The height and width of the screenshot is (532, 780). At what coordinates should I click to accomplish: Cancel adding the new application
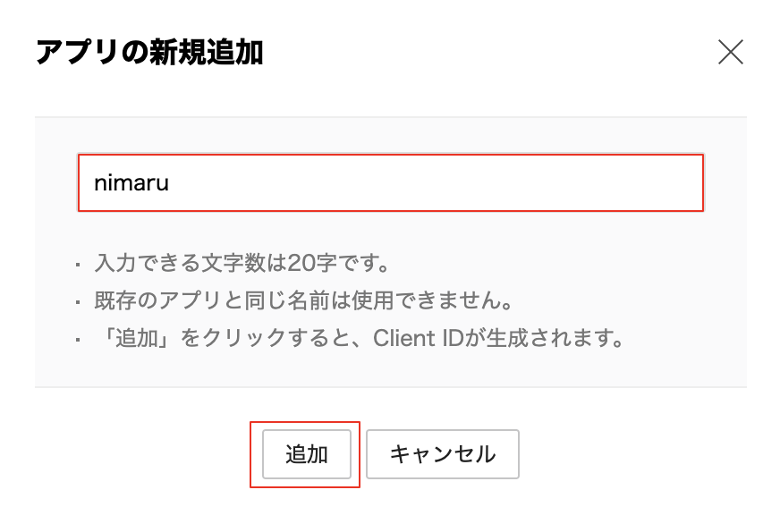point(442,454)
